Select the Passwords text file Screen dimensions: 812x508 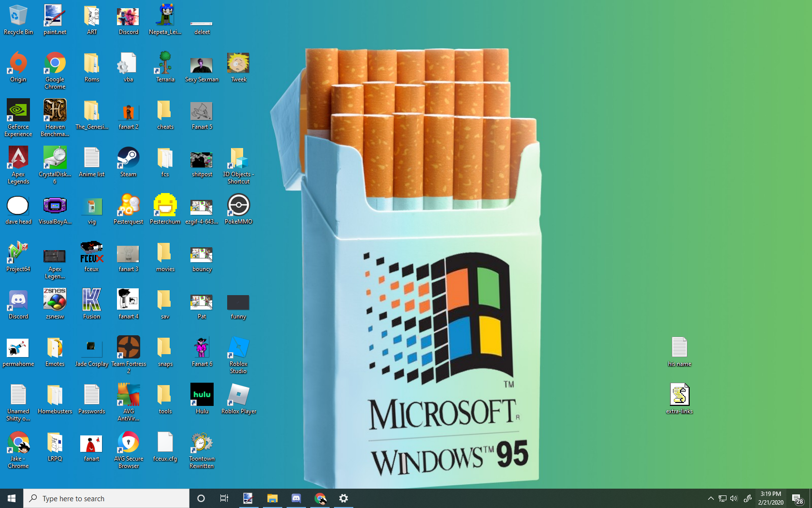92,399
